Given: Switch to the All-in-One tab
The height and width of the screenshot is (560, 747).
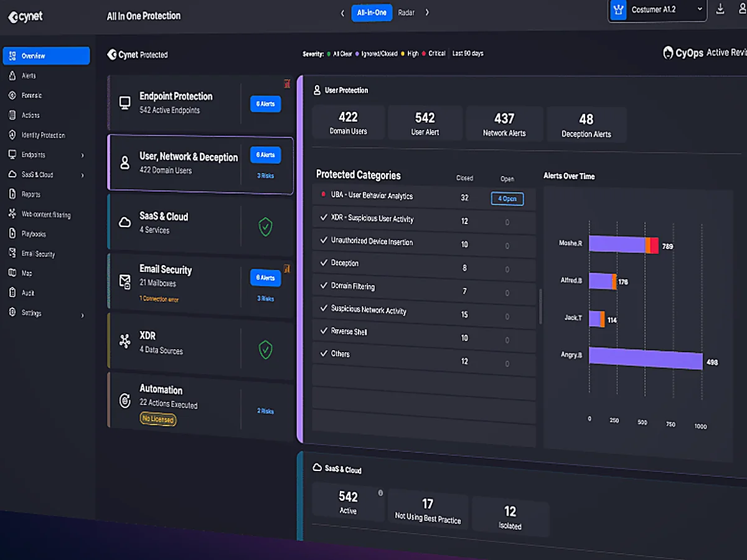Looking at the screenshot, I should tap(372, 12).
